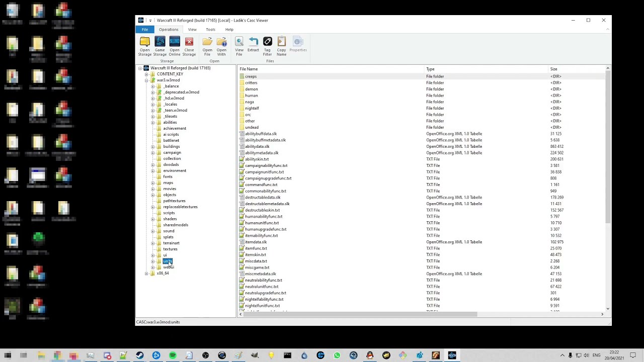Select destructabledata.slk file
Screen dimensions: 644x362
(422, 197)
